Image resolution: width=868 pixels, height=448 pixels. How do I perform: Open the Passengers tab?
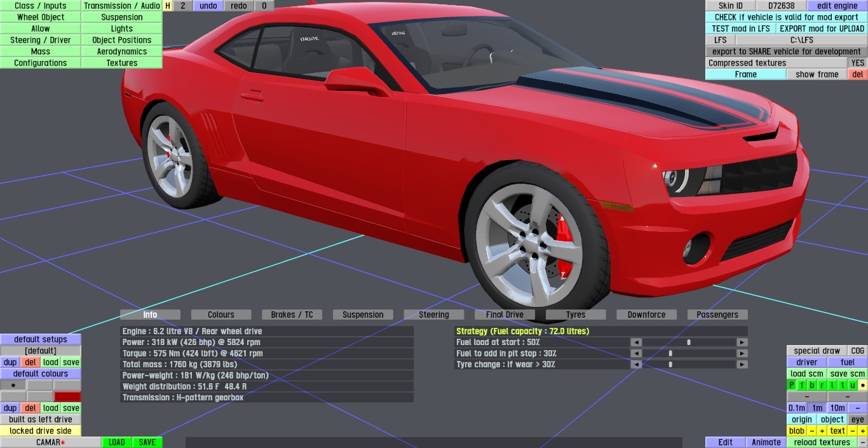tap(717, 315)
